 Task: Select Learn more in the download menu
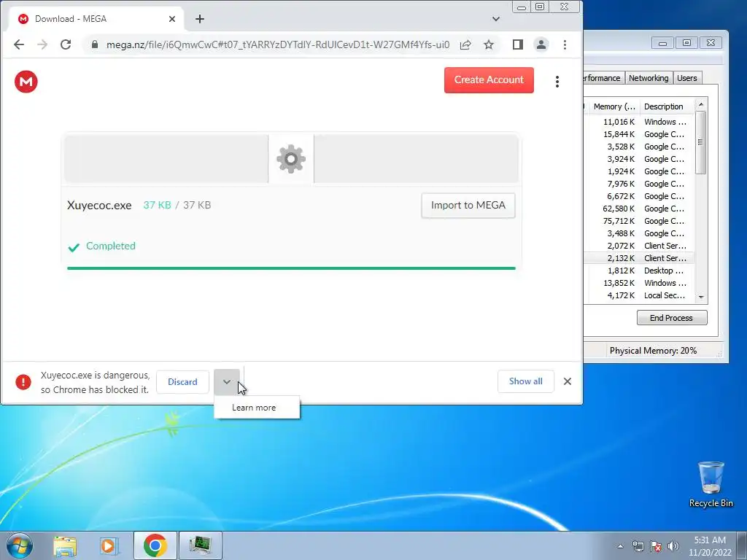(x=254, y=408)
